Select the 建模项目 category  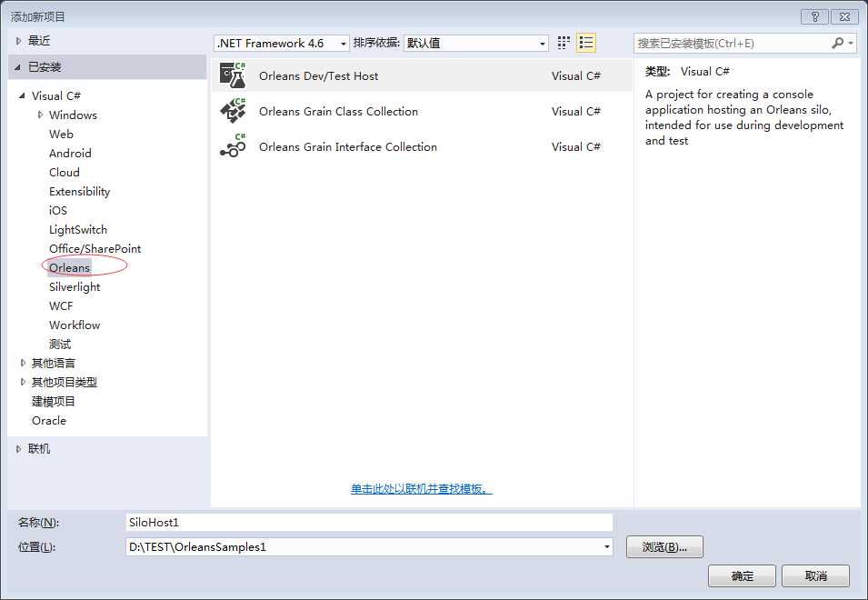(53, 401)
